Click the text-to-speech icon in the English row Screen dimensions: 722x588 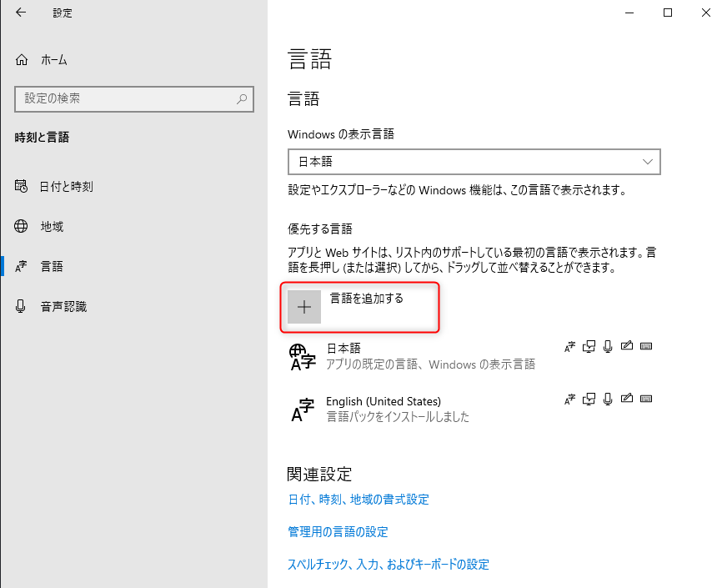pyautogui.click(x=590, y=399)
